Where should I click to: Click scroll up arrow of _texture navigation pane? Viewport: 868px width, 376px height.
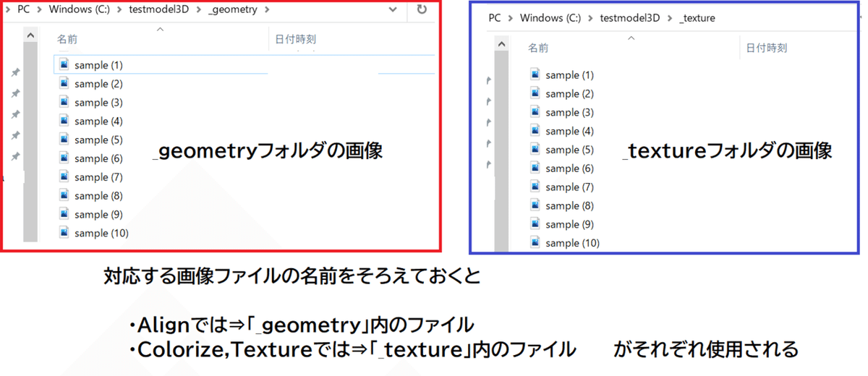(501, 44)
